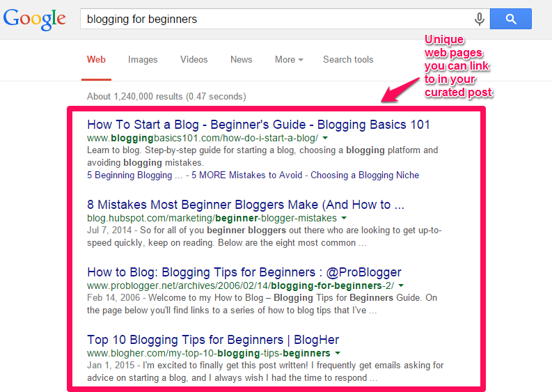Expand dropdown arrow next to problogger.net URL
Viewport: 552px width, 392px height.
[401, 285]
